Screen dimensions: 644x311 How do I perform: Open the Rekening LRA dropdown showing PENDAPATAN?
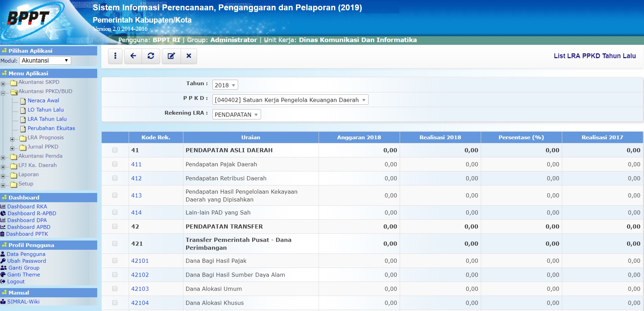(236, 114)
